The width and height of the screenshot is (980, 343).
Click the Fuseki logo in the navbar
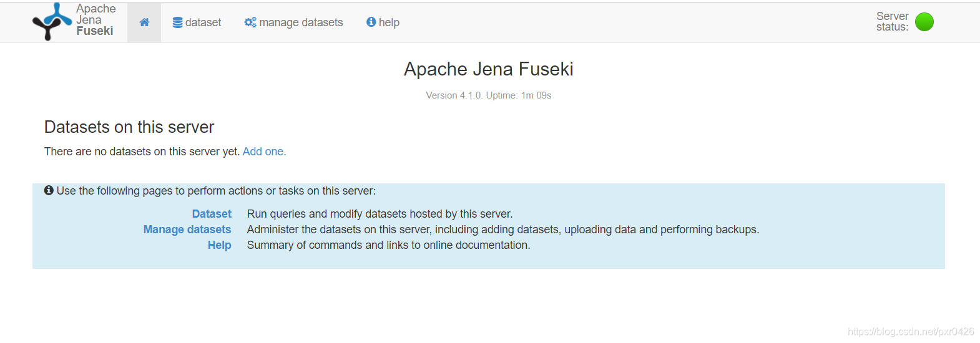point(52,21)
